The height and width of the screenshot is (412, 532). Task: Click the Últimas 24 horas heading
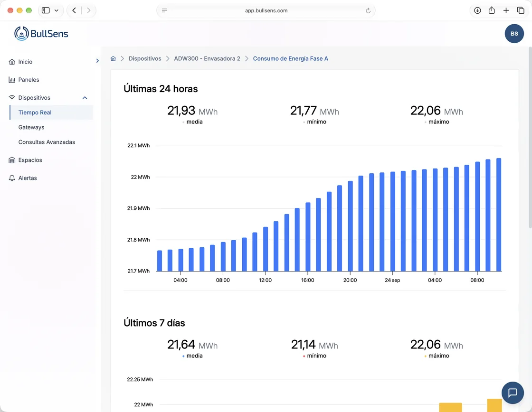161,89
